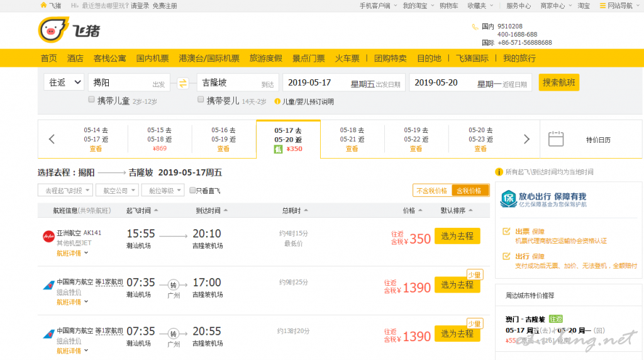
Task: Open 景点门票 navigation tab
Action: tap(308, 59)
